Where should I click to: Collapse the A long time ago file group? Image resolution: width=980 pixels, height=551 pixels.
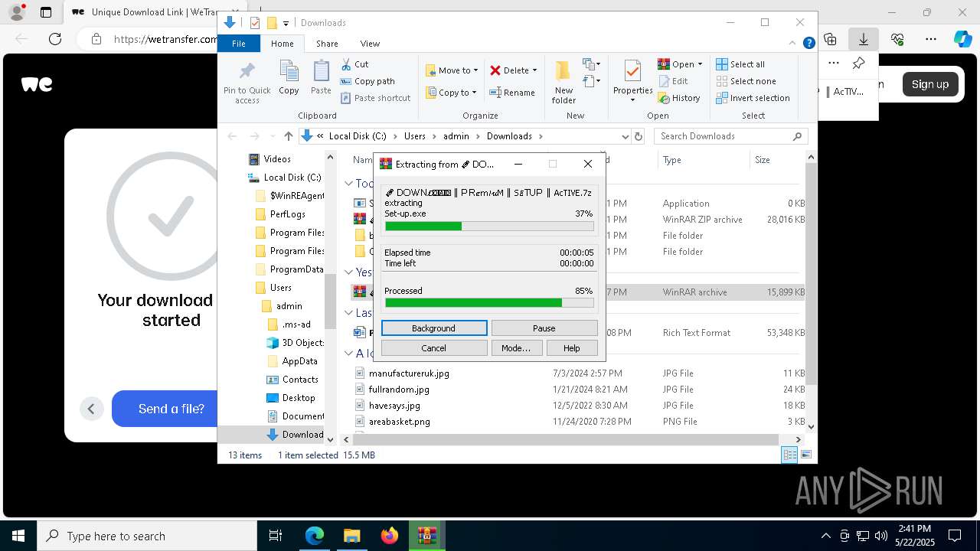tap(349, 353)
